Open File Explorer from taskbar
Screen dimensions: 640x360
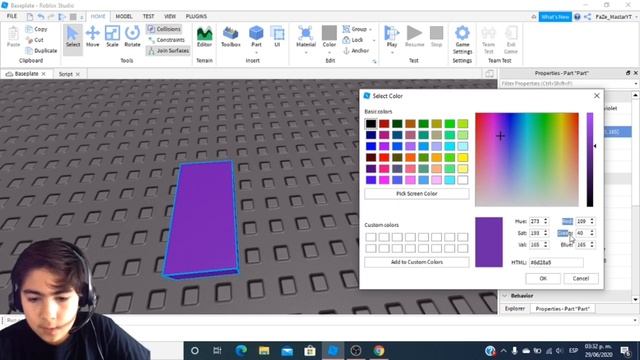click(264, 351)
